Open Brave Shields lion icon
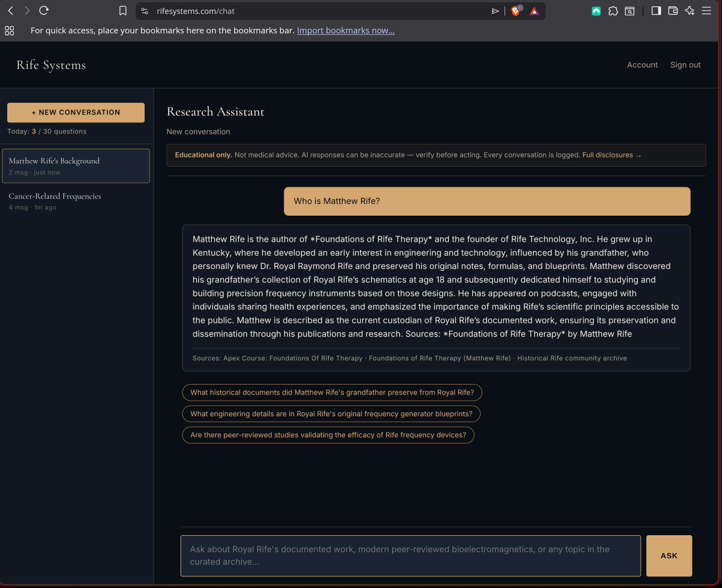The height and width of the screenshot is (588, 722). coord(516,11)
